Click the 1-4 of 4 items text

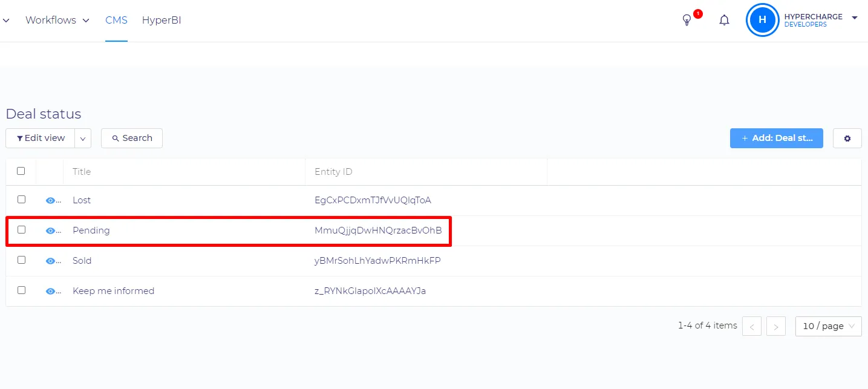click(x=708, y=325)
